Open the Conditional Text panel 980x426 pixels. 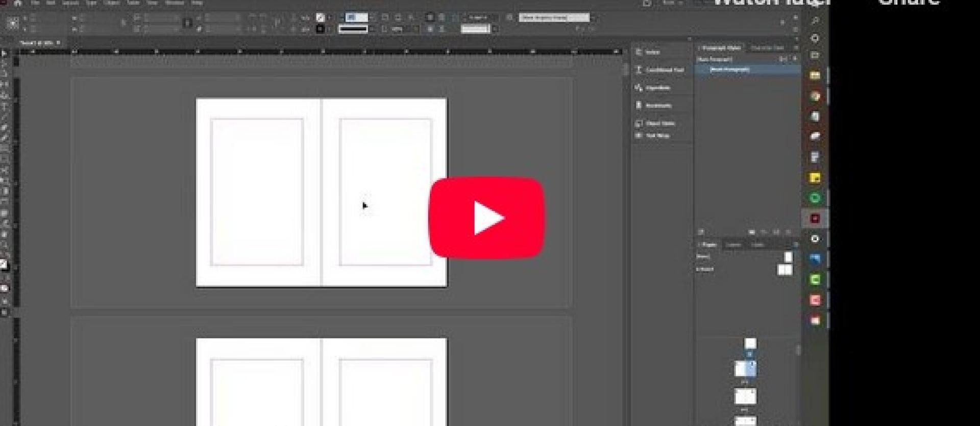[663, 70]
